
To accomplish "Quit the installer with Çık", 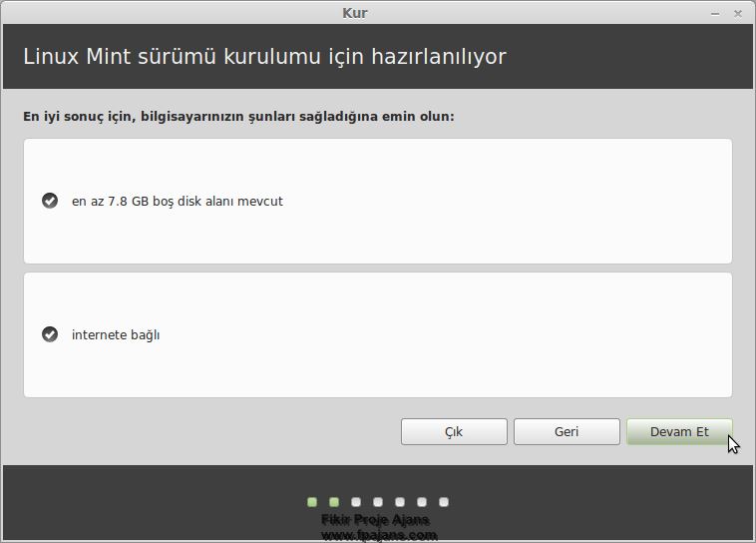I will pyautogui.click(x=454, y=431).
